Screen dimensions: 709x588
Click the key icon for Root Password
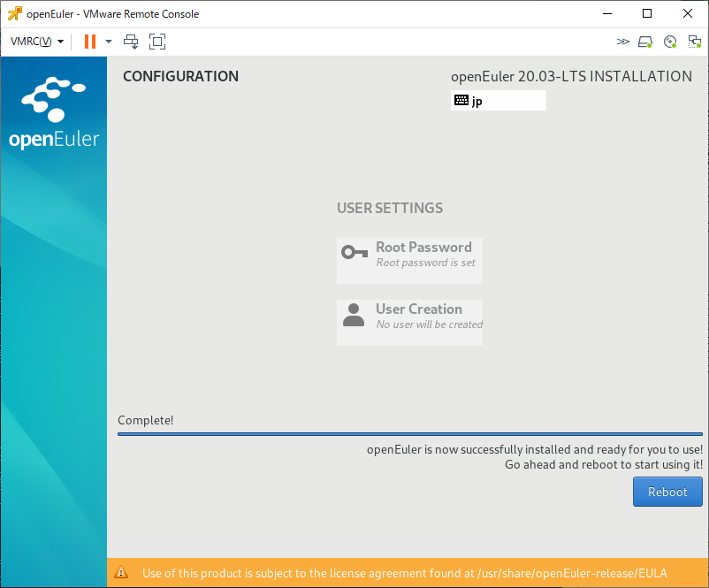pos(354,252)
